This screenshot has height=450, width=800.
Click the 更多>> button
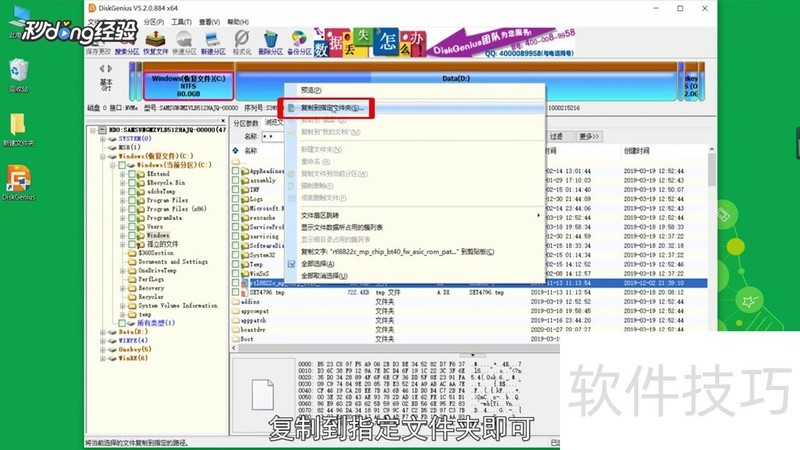pyautogui.click(x=589, y=136)
